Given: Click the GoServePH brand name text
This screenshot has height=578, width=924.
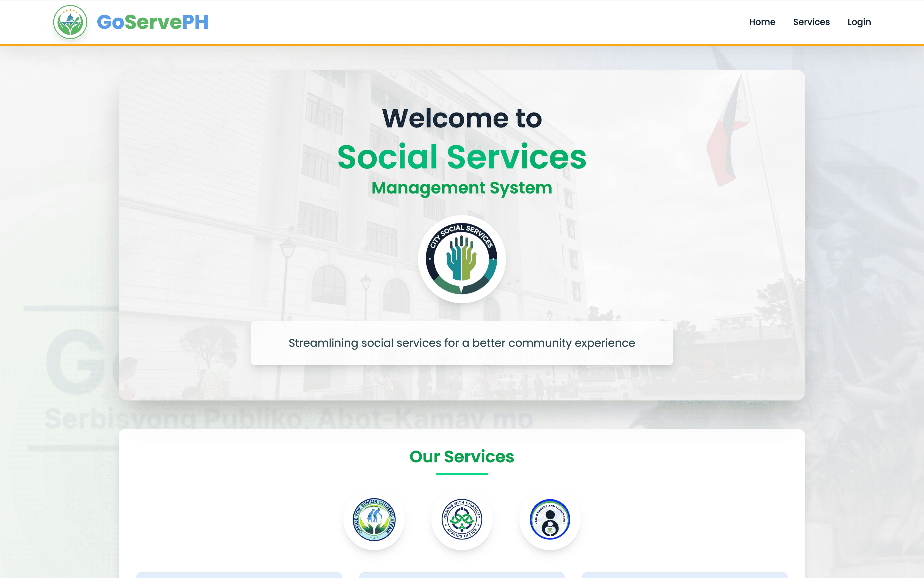Looking at the screenshot, I should click(153, 22).
